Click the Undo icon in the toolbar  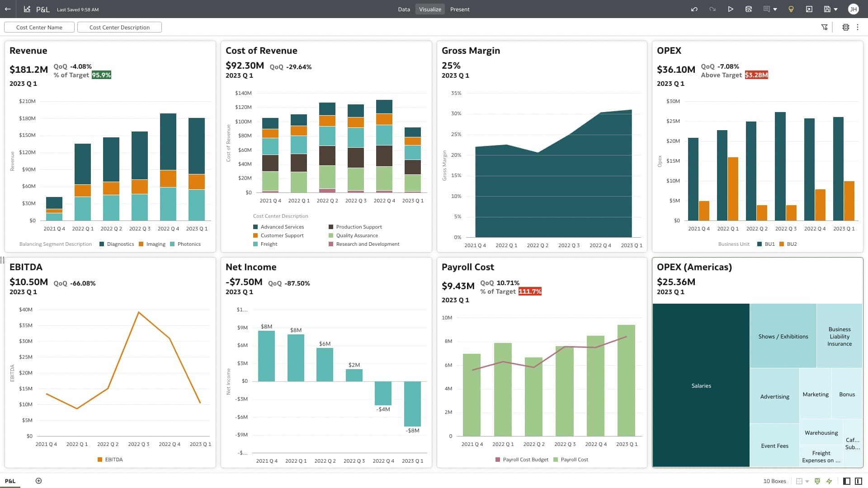tap(695, 9)
